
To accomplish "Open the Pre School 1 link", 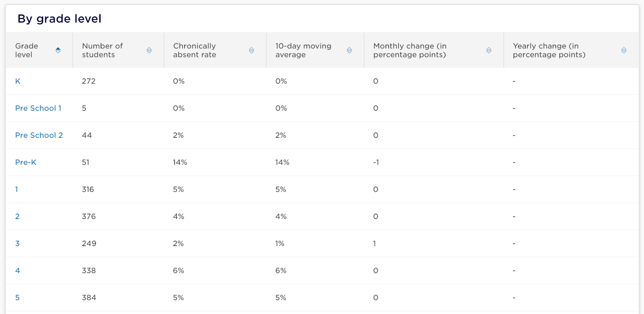I will click(38, 108).
